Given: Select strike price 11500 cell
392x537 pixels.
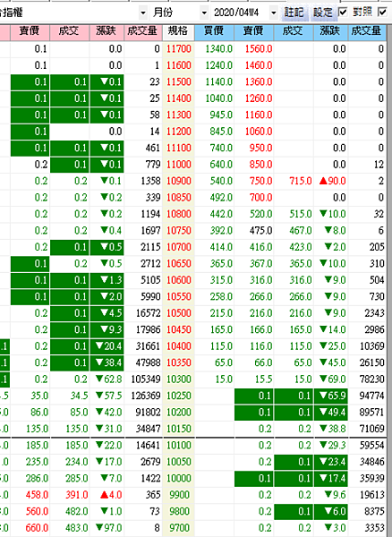Looking at the screenshot, I should [178, 82].
